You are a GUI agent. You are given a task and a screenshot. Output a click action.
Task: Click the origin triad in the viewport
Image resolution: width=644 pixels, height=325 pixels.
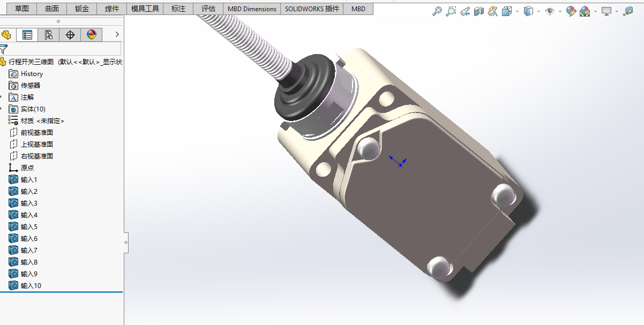[x=399, y=161]
